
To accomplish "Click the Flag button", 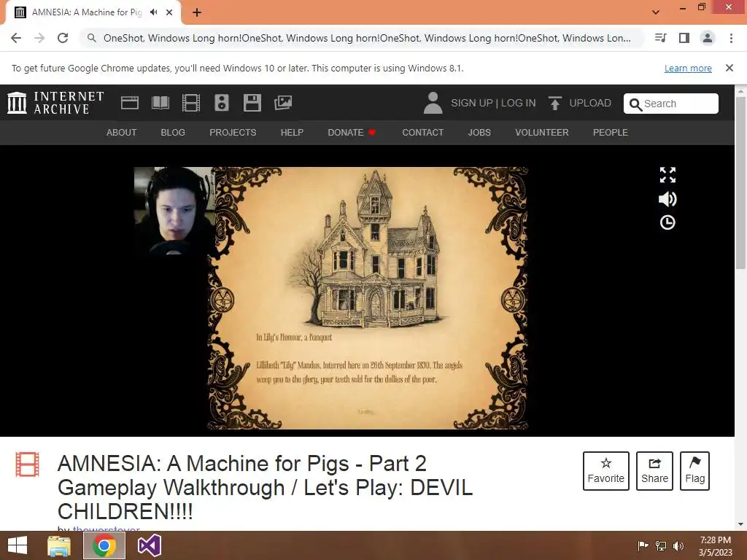I will tap(694, 471).
